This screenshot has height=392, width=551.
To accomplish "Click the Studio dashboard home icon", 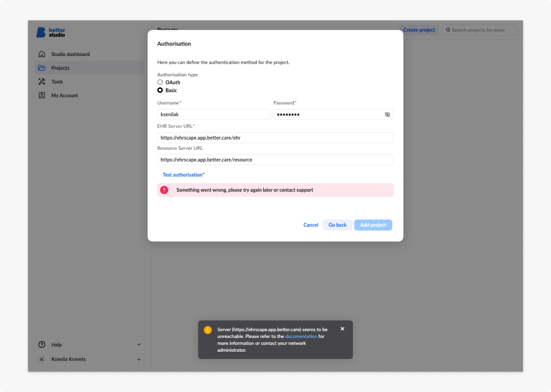I will coord(42,54).
